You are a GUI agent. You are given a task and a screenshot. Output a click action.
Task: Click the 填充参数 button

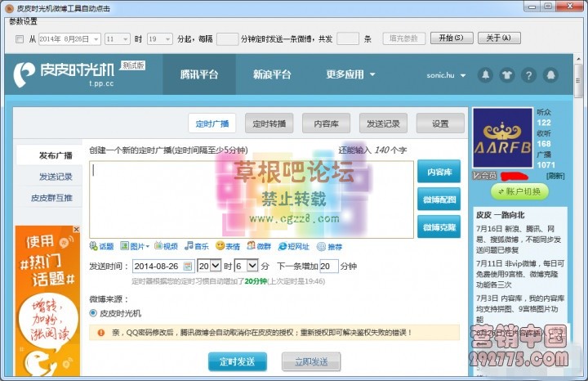point(404,38)
